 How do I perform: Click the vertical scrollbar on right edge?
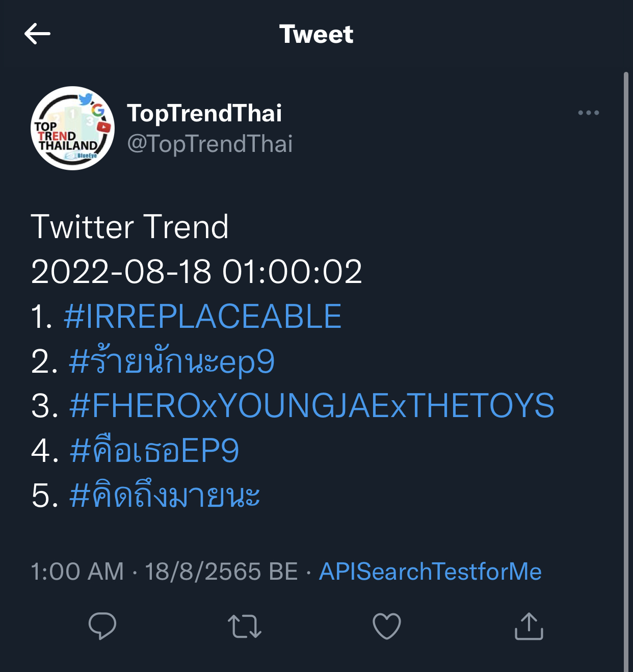[x=626, y=357]
